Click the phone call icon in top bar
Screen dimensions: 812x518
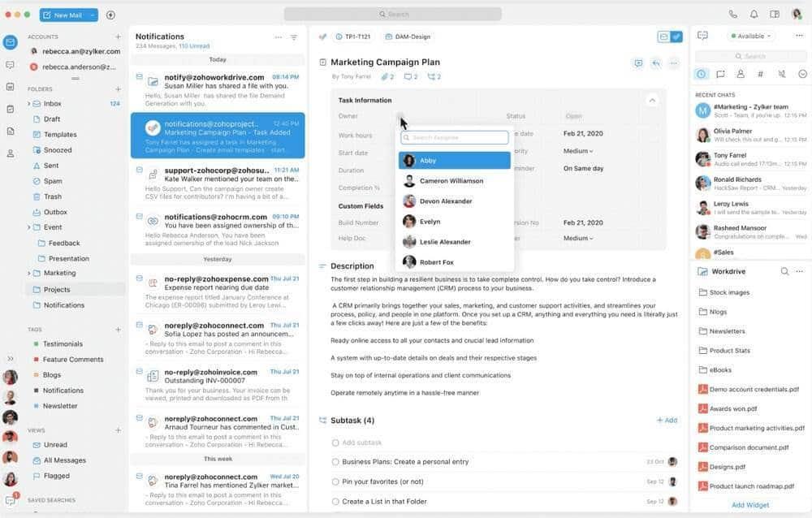[x=733, y=15]
